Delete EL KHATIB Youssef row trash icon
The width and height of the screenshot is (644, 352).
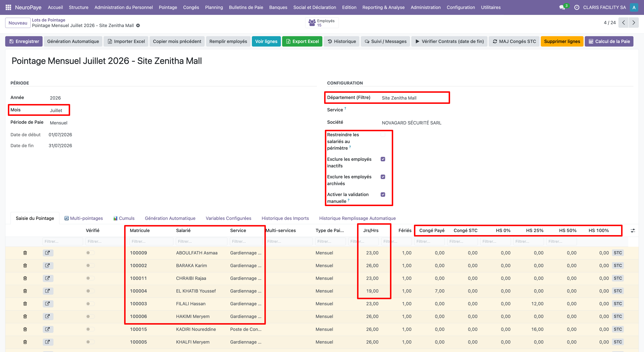(x=25, y=291)
